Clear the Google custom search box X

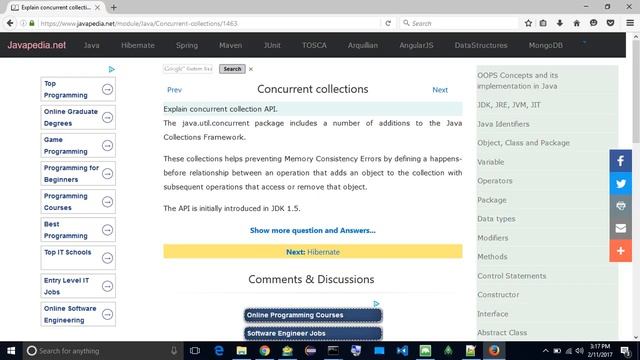pos(251,69)
